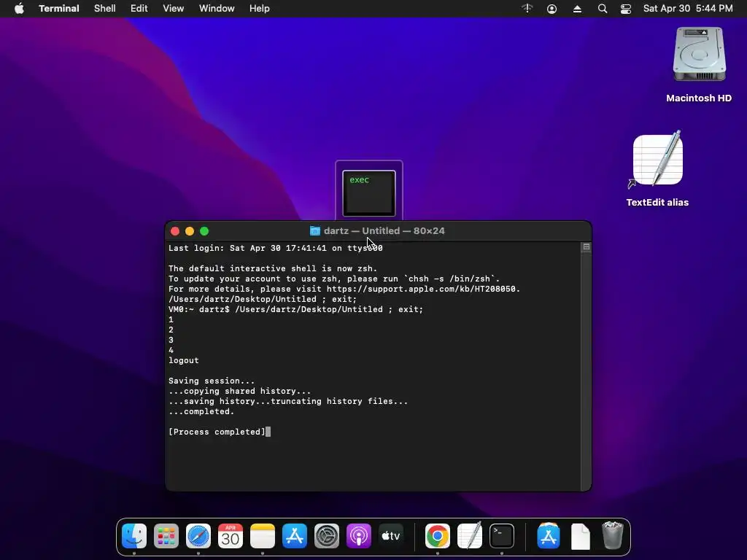This screenshot has width=747, height=560.
Task: Open Apple TV from the Dock
Action: 391,536
